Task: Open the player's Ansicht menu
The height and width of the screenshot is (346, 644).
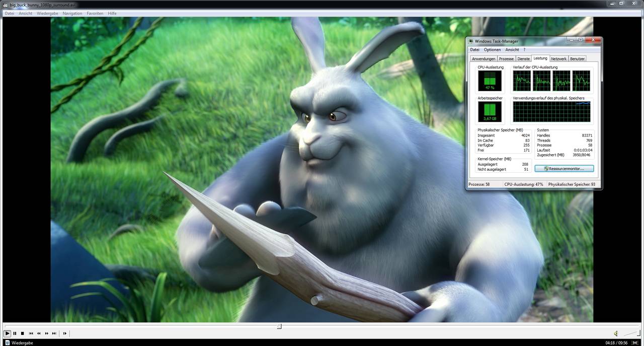Action: (x=26, y=14)
